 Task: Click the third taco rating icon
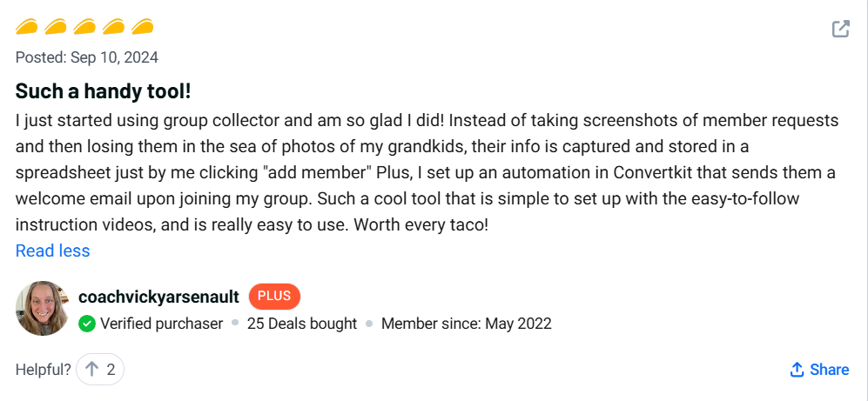tap(84, 26)
